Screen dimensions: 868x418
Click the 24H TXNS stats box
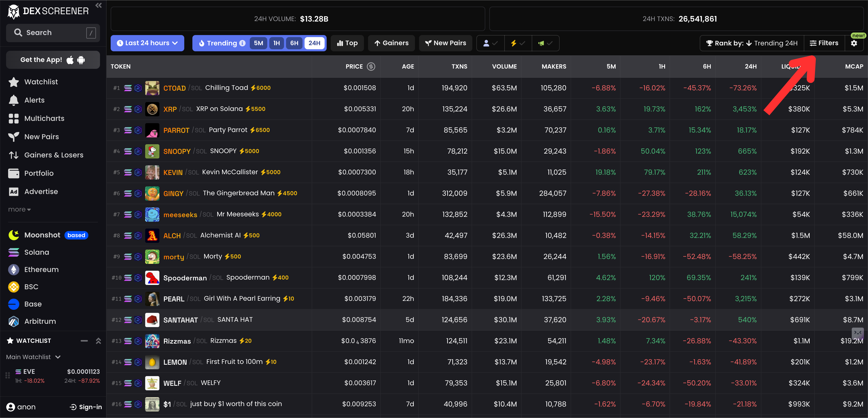(x=677, y=19)
